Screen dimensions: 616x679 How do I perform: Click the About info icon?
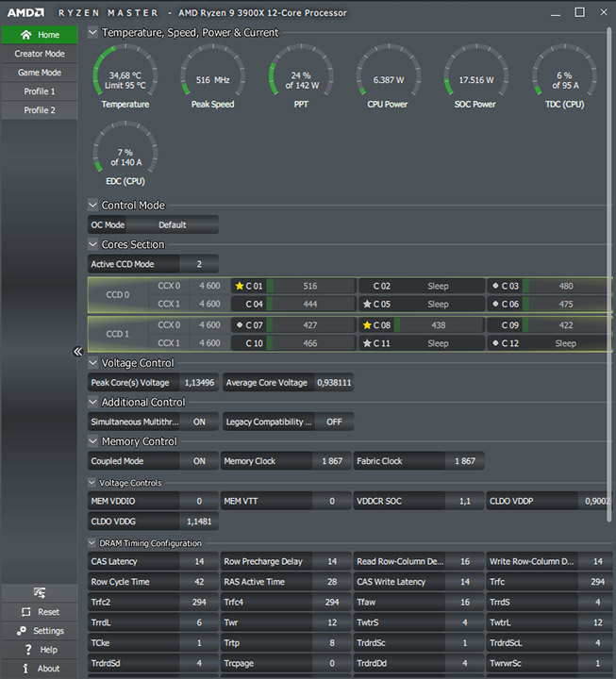[x=25, y=669]
